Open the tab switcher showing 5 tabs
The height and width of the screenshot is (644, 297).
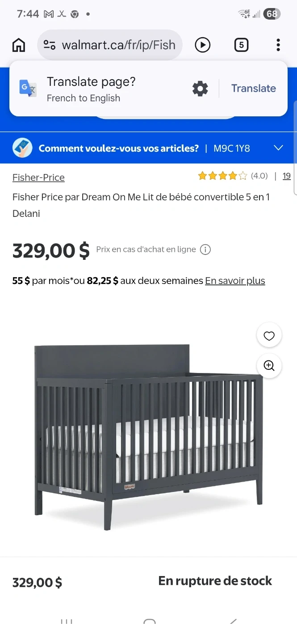[x=241, y=45]
